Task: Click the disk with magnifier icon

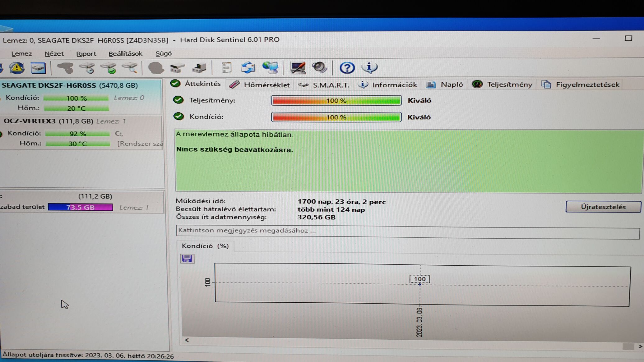Action: [130, 68]
